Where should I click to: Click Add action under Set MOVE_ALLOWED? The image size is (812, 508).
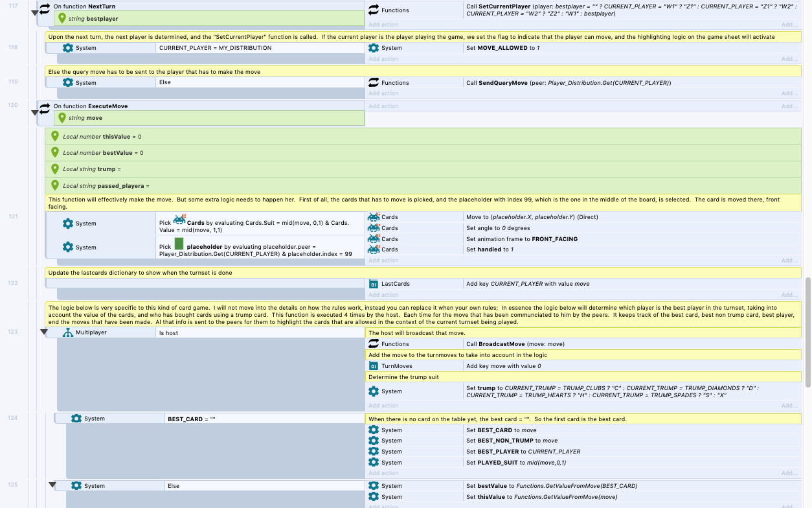383,59
